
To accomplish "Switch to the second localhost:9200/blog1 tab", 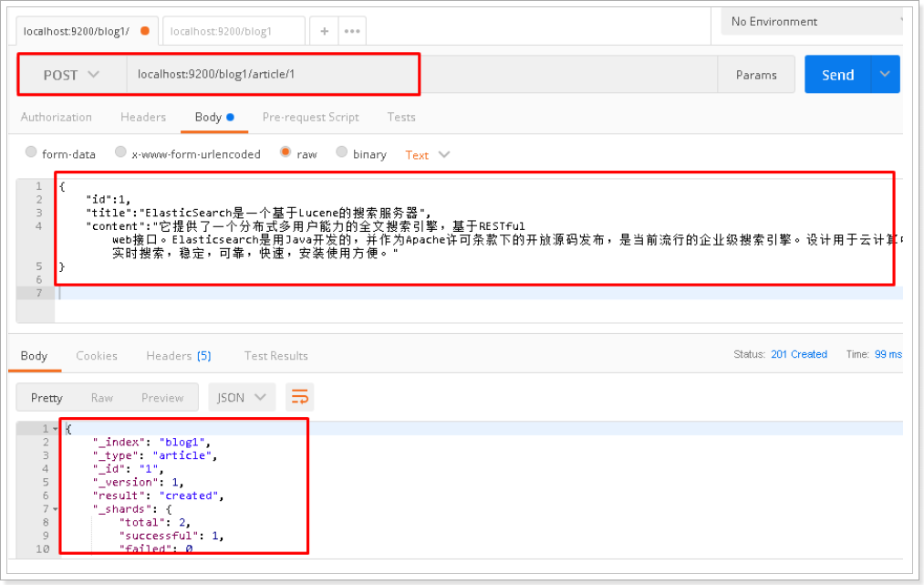I will coord(234,31).
